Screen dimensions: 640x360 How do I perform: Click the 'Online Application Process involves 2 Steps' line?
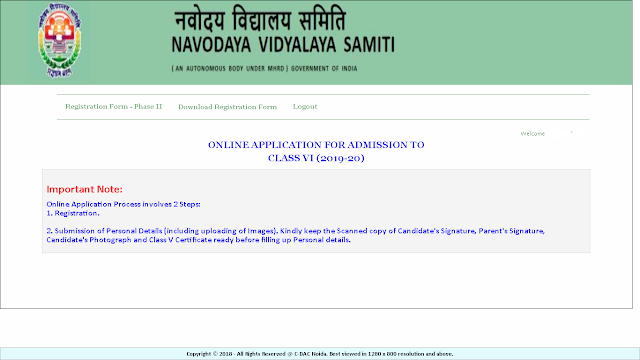coord(123,204)
